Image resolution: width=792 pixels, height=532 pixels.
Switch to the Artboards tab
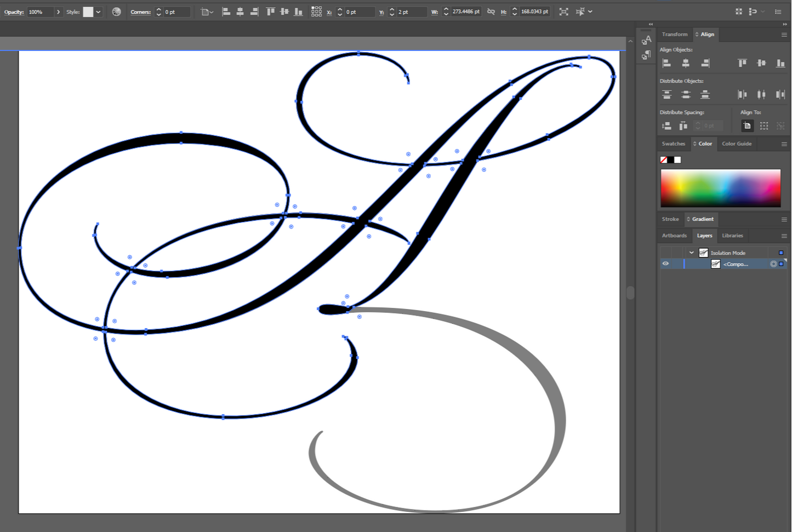(x=674, y=236)
